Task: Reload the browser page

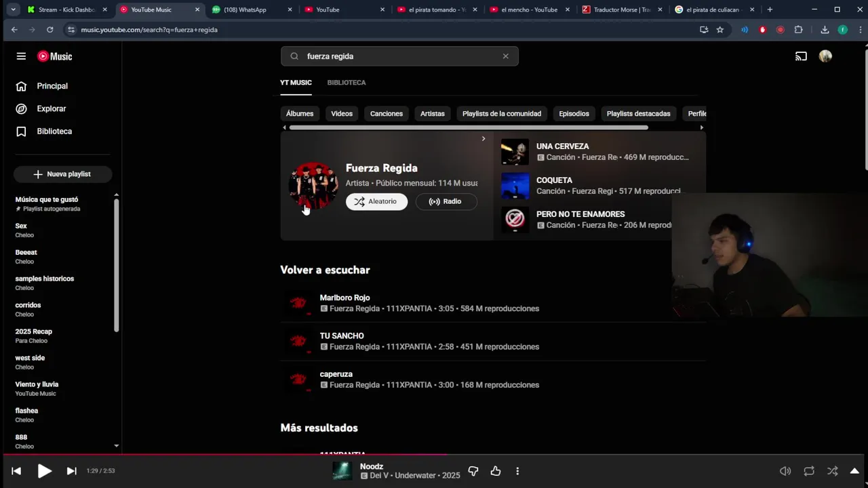Action: (x=50, y=30)
